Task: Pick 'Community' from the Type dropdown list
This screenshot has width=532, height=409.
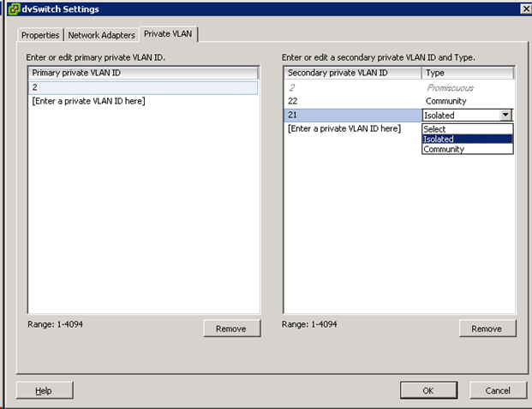Action: pyautogui.click(x=444, y=149)
